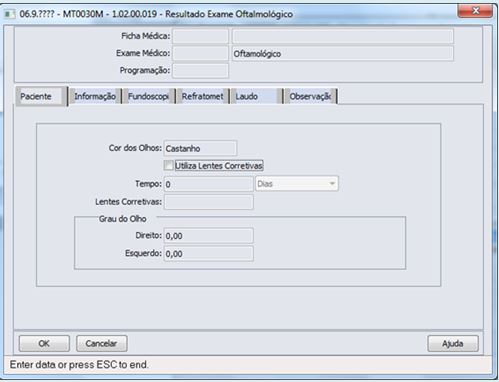The width and height of the screenshot is (499, 382).
Task: Click the Esquerdo eye degree field
Action: (209, 254)
